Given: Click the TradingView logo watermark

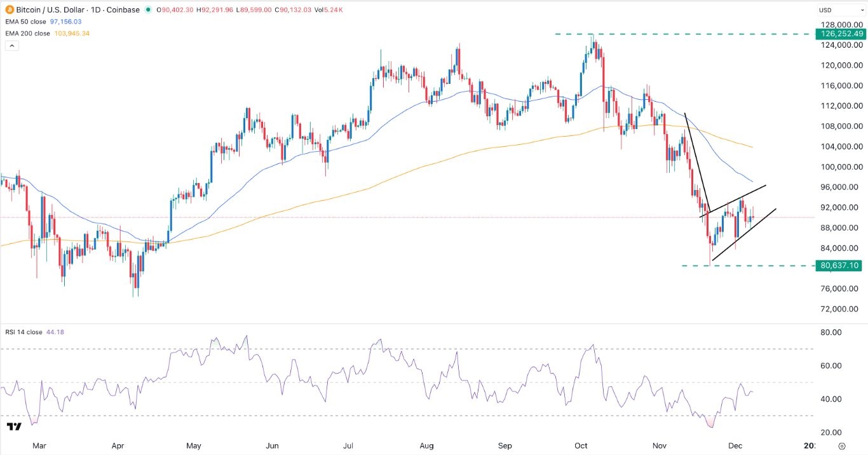Looking at the screenshot, I should pos(15,427).
